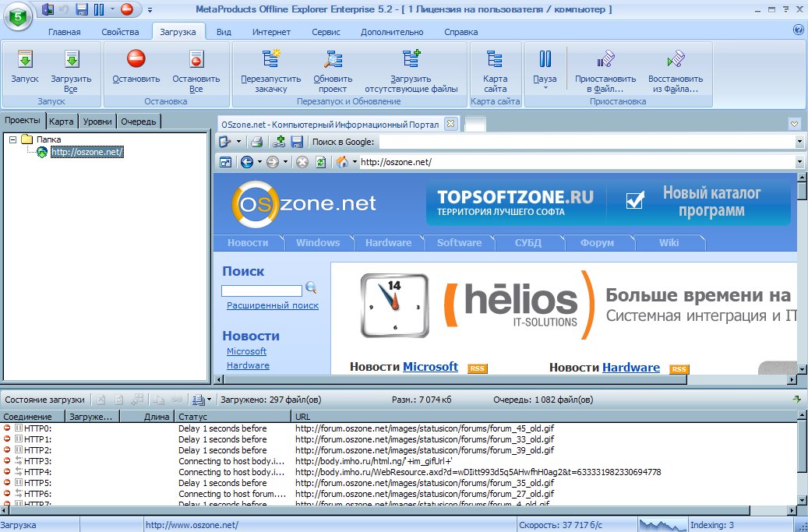808x532 pixels.
Task: Switch to the Главная ribbon tab
Action: pyautogui.click(x=65, y=32)
